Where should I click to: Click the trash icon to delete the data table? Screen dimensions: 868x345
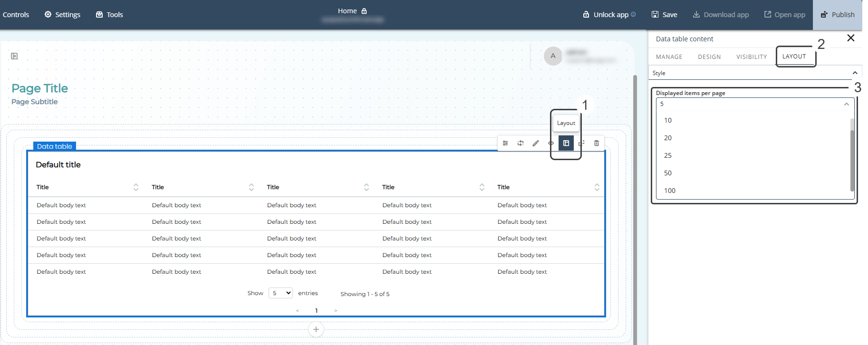(597, 143)
